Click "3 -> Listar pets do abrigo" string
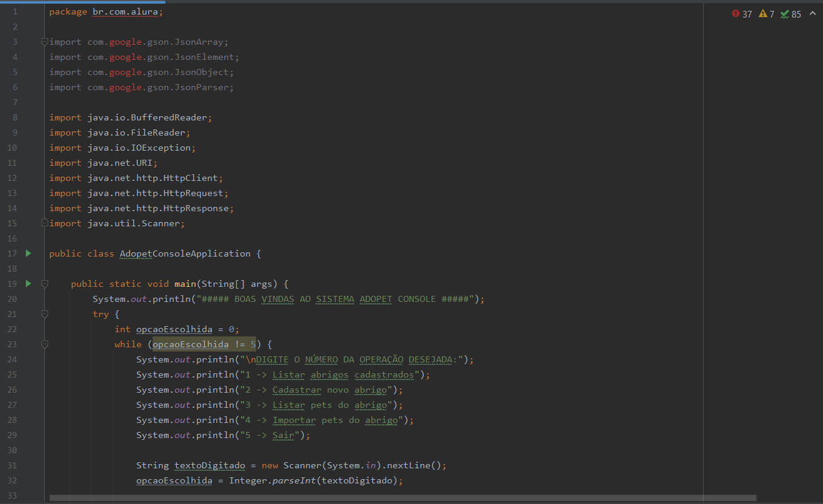This screenshot has height=504, width=823. click(317, 405)
